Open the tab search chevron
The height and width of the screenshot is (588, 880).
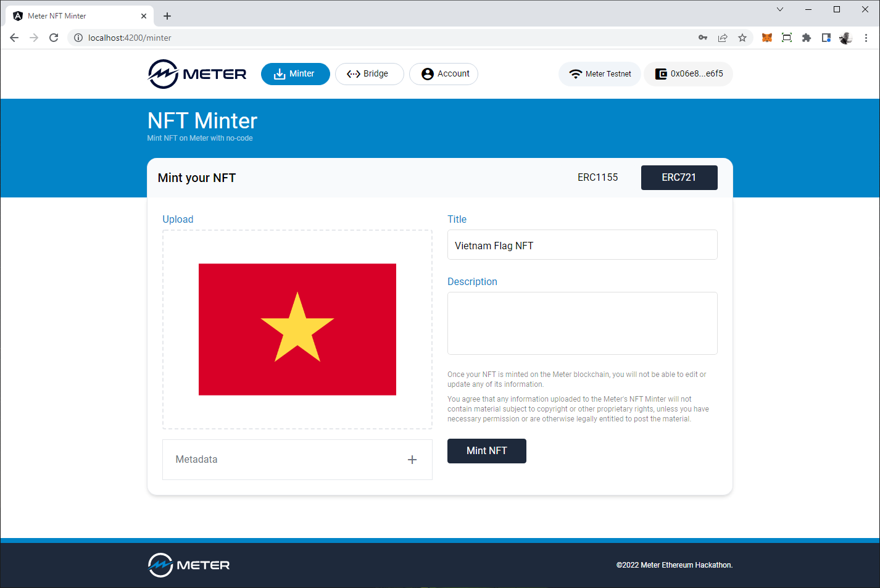pyautogui.click(x=780, y=9)
